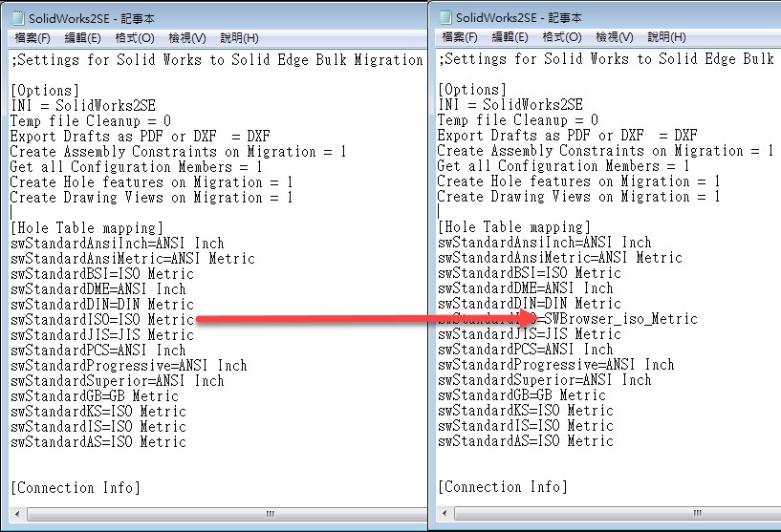Click 'swStandardIS=ISO Metric' in left window

(x=98, y=427)
